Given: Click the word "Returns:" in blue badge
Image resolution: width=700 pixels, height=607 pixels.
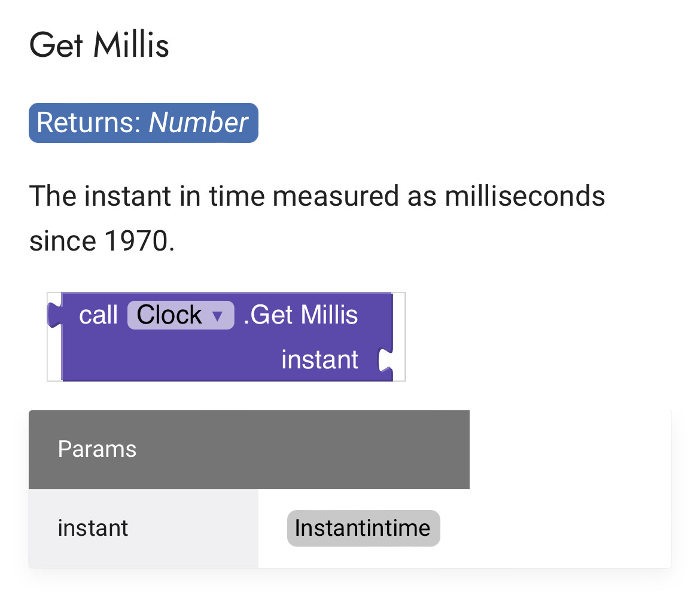Looking at the screenshot, I should (x=88, y=123).
